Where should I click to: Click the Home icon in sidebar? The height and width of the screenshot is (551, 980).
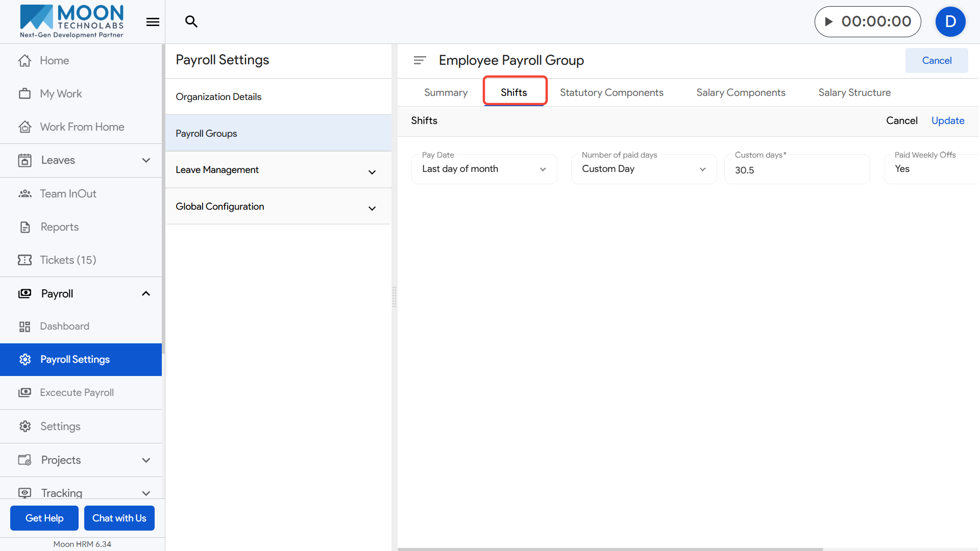pyautogui.click(x=24, y=61)
